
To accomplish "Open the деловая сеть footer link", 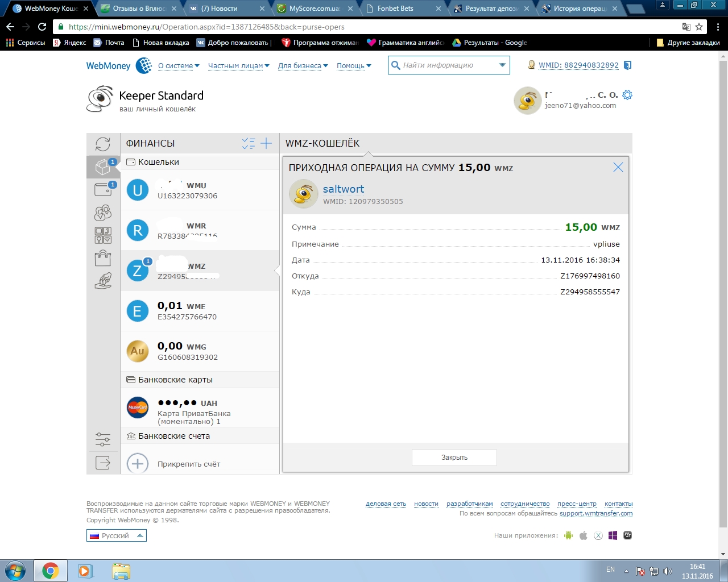I will (386, 504).
